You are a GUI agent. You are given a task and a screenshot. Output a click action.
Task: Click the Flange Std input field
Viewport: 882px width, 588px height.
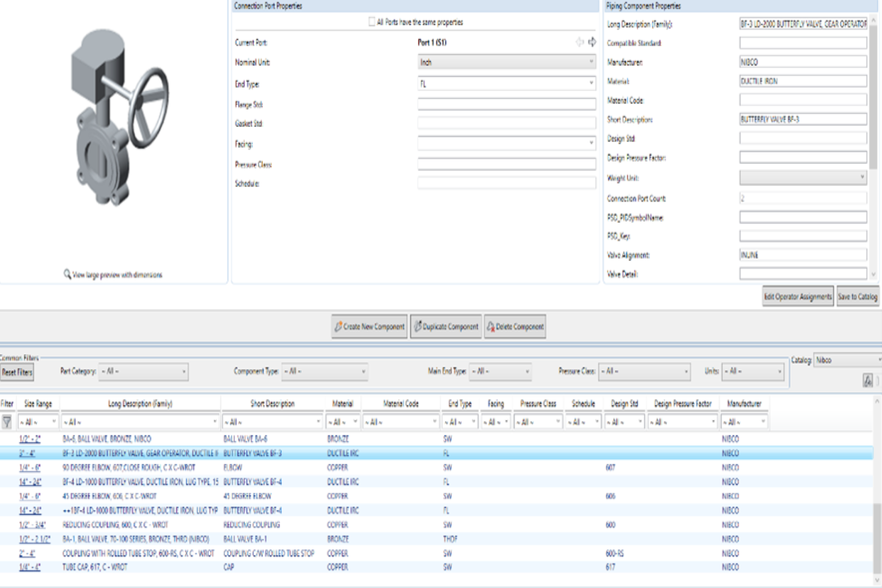(x=507, y=104)
